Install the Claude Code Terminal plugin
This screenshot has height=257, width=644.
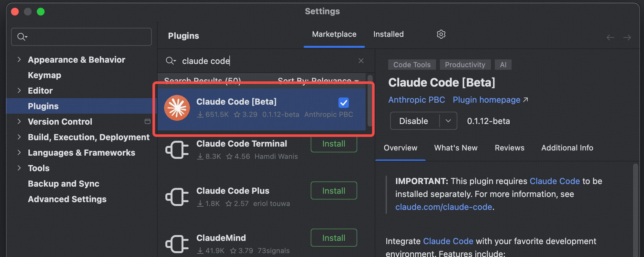click(x=333, y=144)
